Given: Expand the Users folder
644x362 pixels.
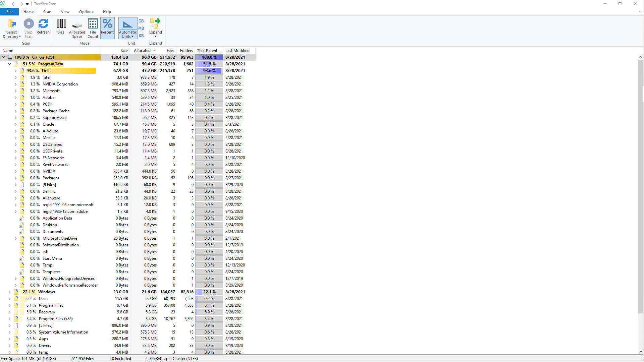Looking at the screenshot, I should pyautogui.click(x=9, y=299).
